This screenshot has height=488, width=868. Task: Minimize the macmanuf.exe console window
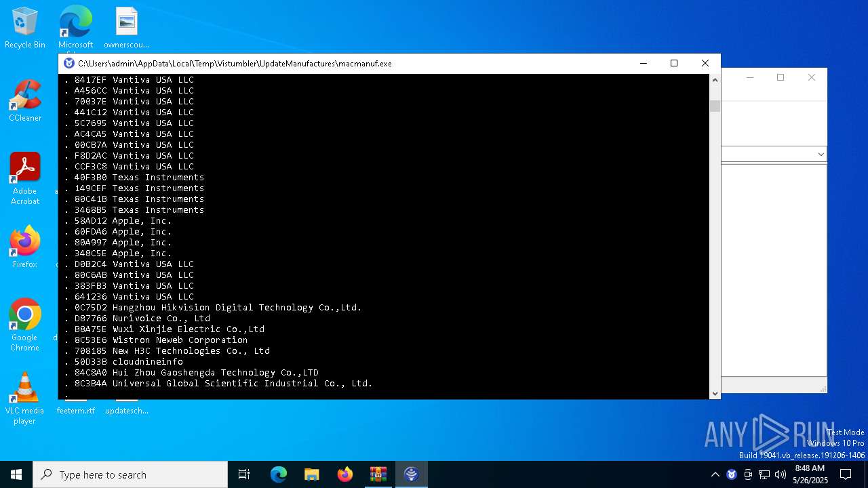click(x=643, y=63)
